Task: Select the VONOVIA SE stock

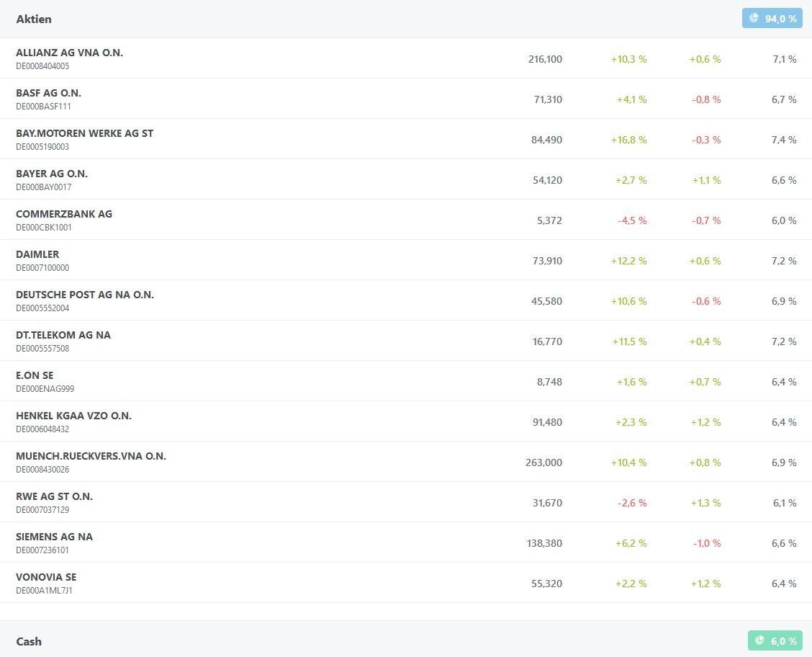Action: pos(46,577)
